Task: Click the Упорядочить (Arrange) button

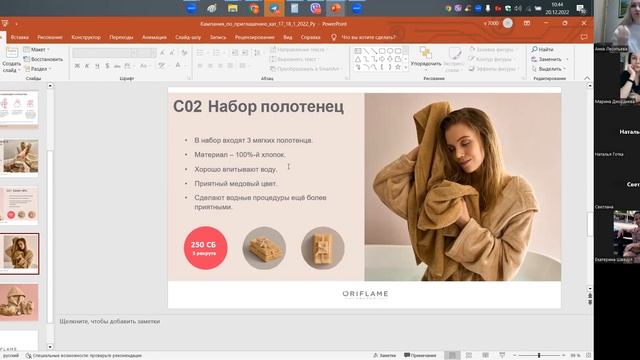Action: tap(426, 58)
